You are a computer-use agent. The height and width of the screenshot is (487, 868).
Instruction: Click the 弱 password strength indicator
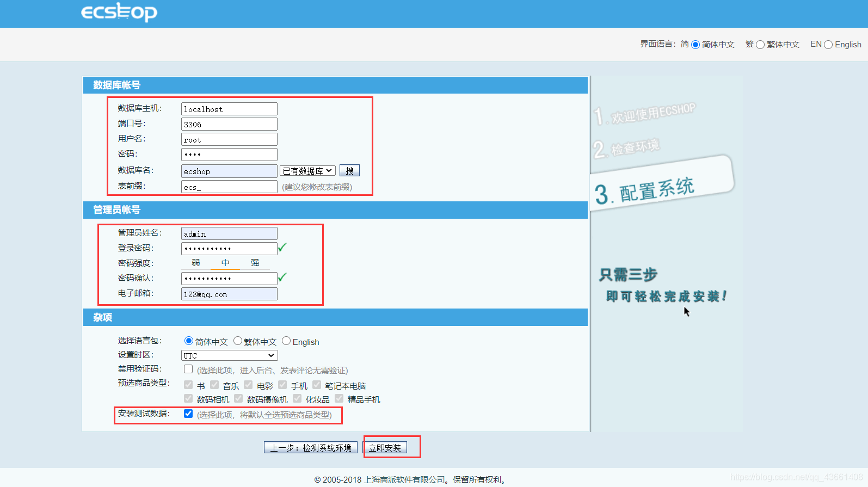coord(196,263)
